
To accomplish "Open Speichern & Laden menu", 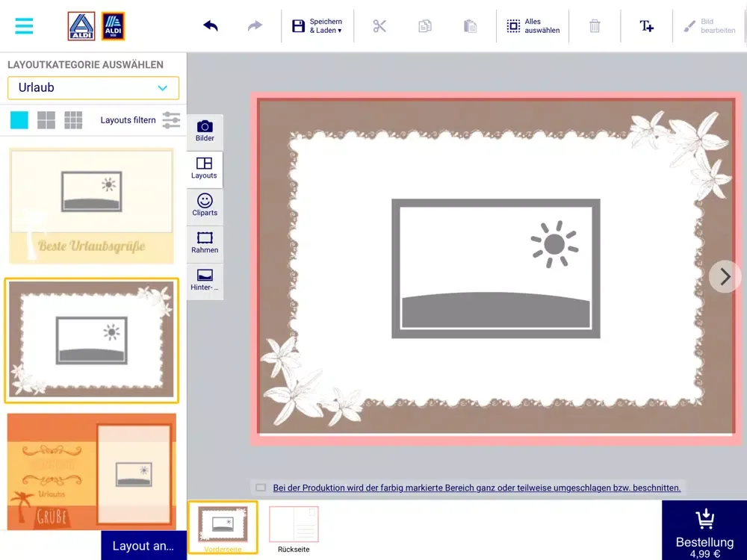I will (x=317, y=25).
